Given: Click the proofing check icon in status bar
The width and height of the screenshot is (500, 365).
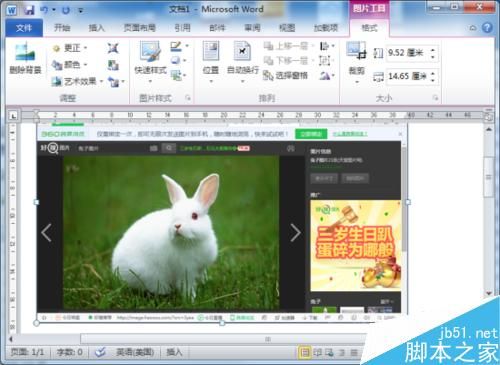Looking at the screenshot, I should pos(100,352).
